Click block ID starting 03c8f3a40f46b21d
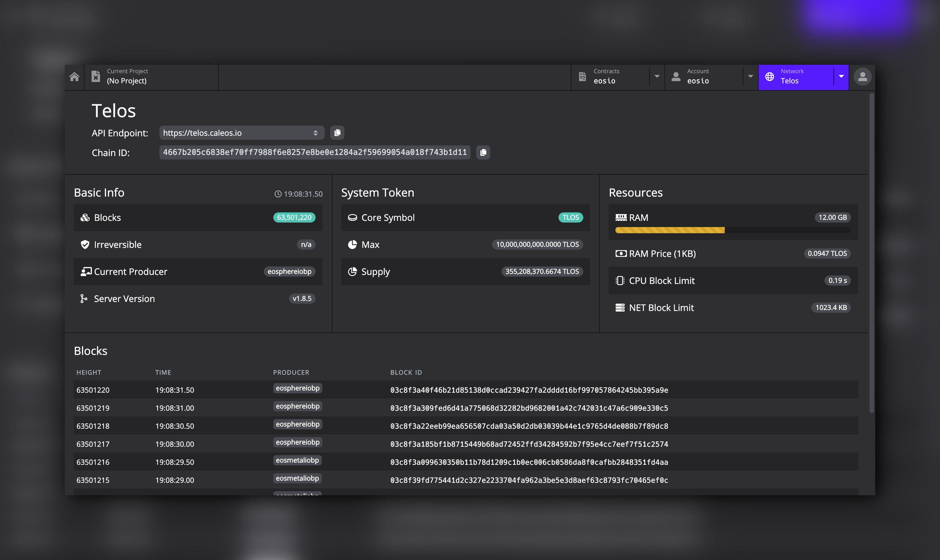940x560 pixels. pyautogui.click(x=529, y=390)
